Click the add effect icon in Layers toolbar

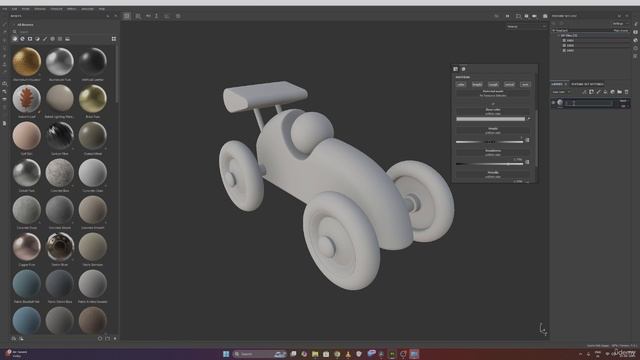pyautogui.click(x=584, y=92)
